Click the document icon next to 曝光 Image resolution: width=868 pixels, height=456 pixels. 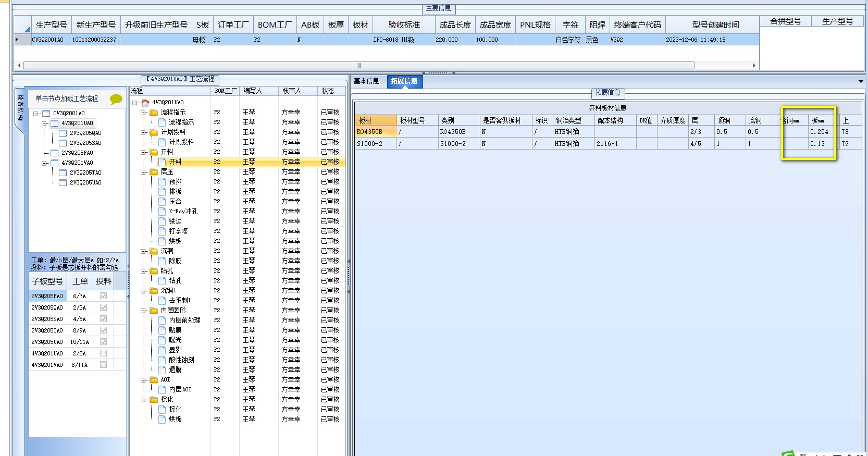click(162, 340)
